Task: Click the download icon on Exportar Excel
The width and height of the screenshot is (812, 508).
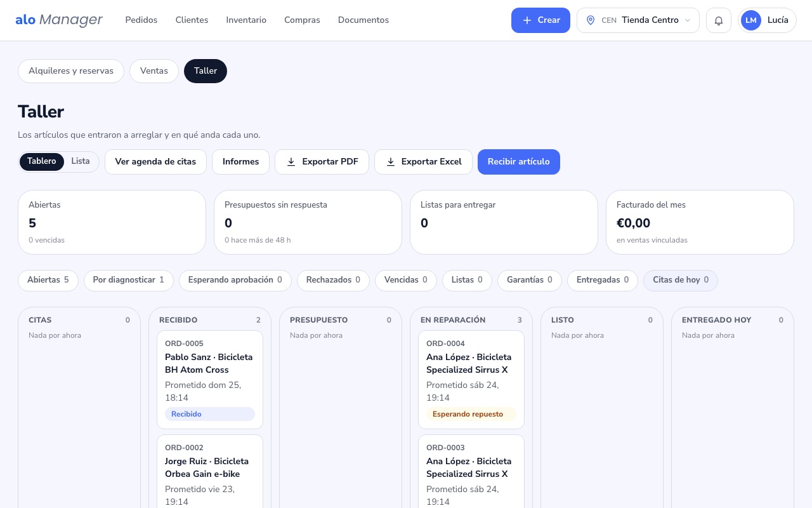Action: (391, 162)
